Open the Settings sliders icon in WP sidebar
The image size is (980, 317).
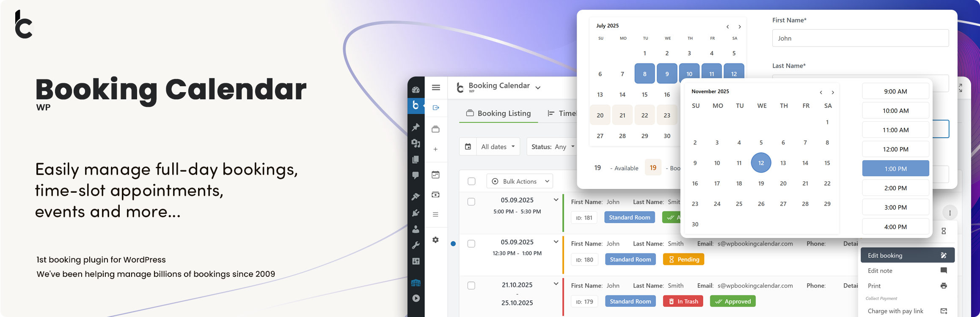[x=416, y=261]
